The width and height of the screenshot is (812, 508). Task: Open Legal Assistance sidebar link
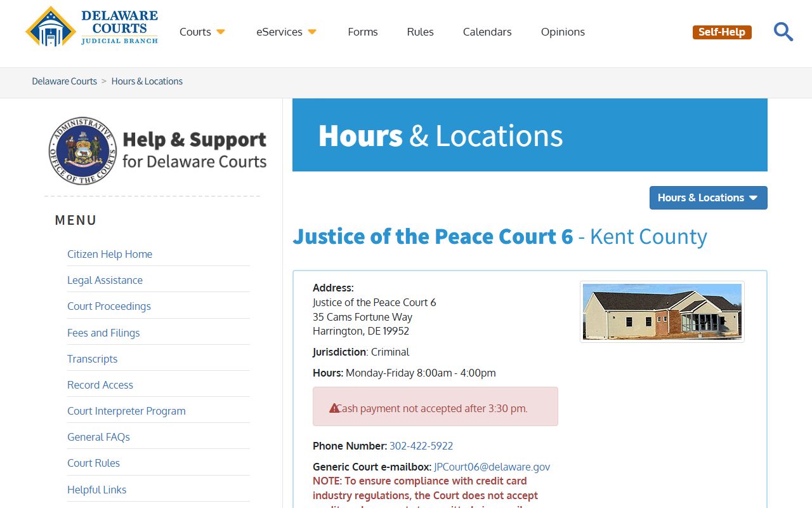pyautogui.click(x=105, y=280)
